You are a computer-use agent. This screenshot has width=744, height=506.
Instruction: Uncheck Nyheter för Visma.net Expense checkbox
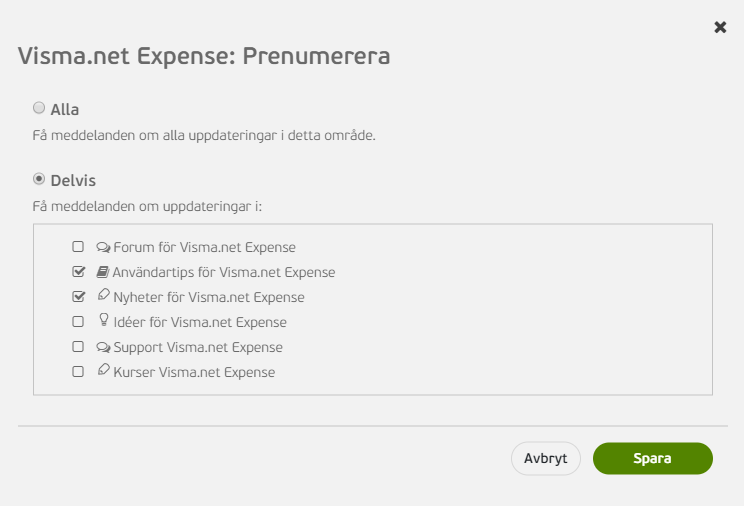pos(78,297)
